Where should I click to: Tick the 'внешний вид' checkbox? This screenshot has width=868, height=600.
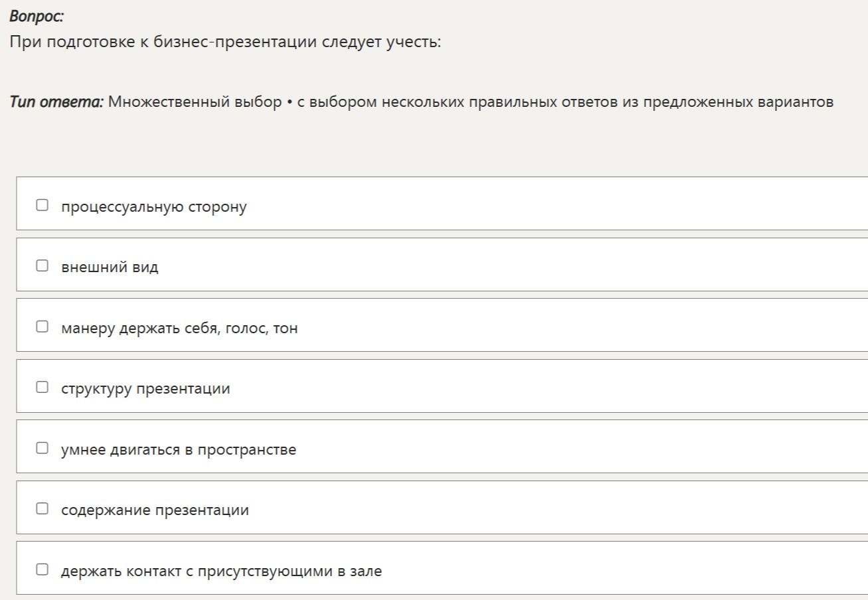point(43,265)
